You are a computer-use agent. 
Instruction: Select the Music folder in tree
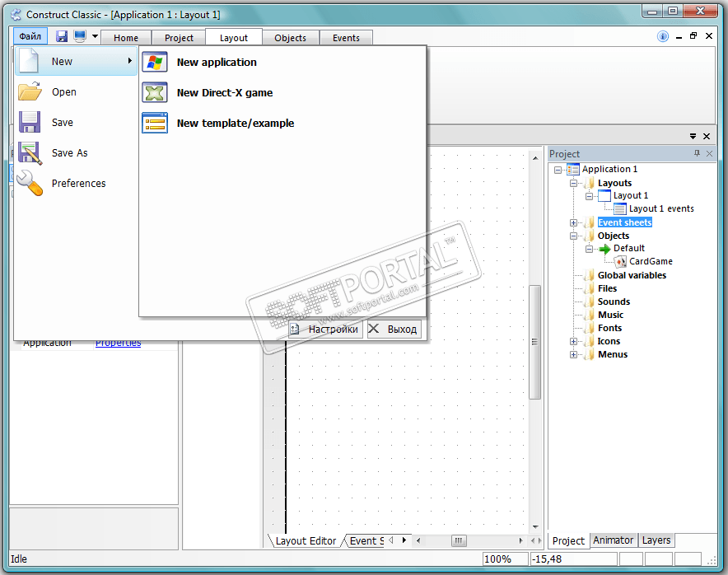610,315
